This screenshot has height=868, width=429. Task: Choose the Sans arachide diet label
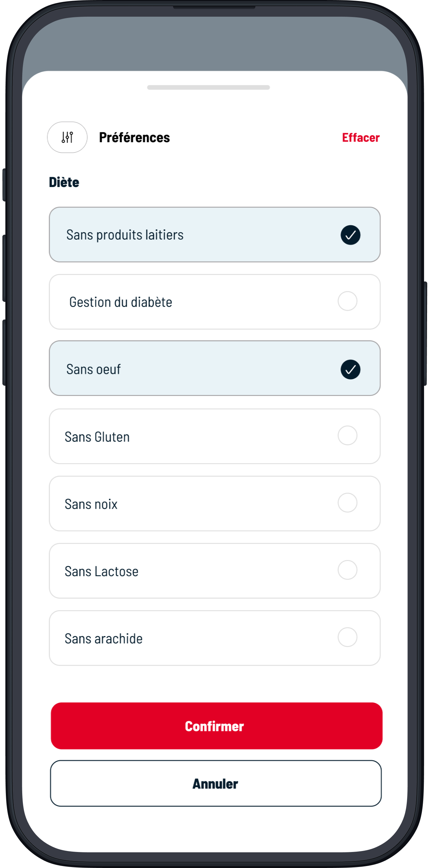[103, 639]
